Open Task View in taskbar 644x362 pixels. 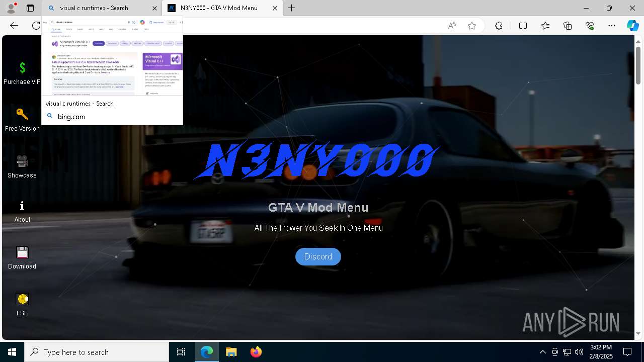pyautogui.click(x=181, y=352)
